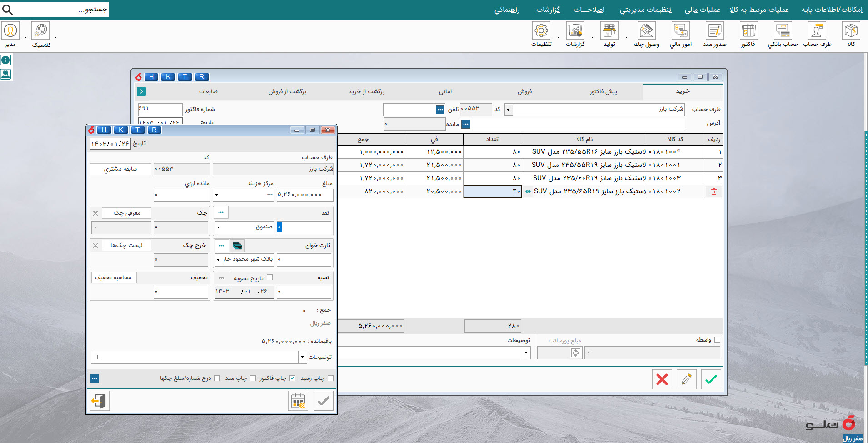Screen dimensions: 868x443
Task: Open the کالا (goods) toolbar icon
Action: click(x=851, y=31)
